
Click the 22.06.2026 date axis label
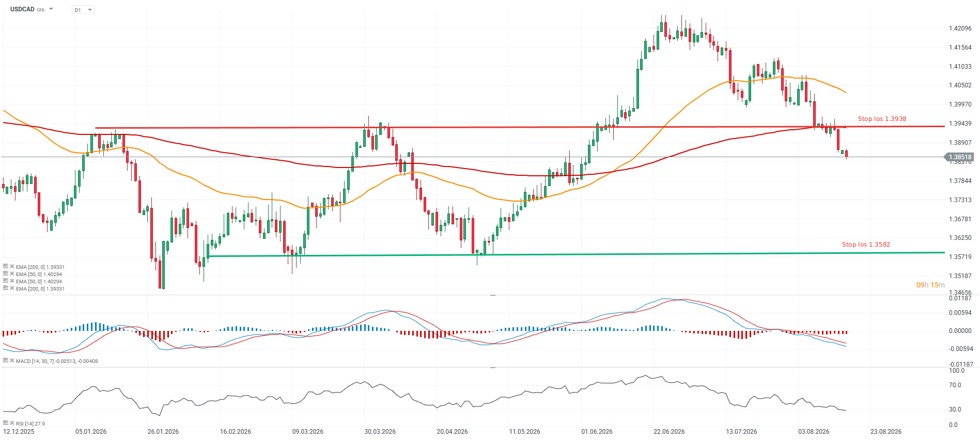pyautogui.click(x=669, y=432)
